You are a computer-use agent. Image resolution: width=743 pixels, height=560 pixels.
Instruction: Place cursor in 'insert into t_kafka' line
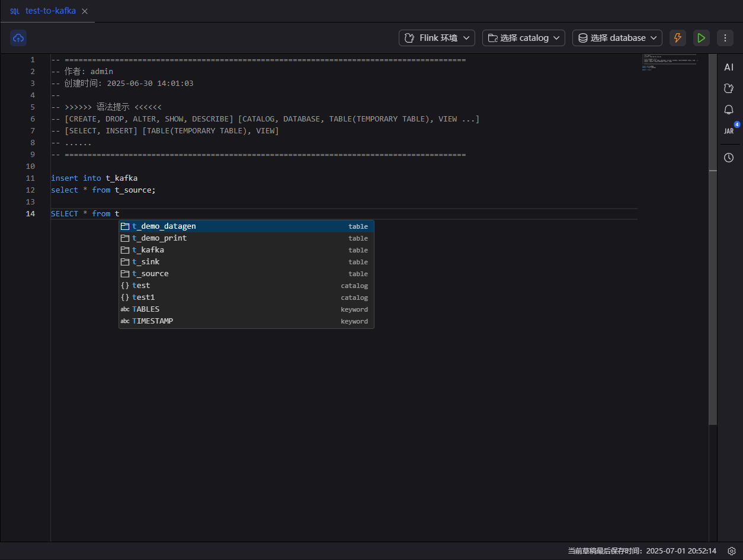(94, 178)
